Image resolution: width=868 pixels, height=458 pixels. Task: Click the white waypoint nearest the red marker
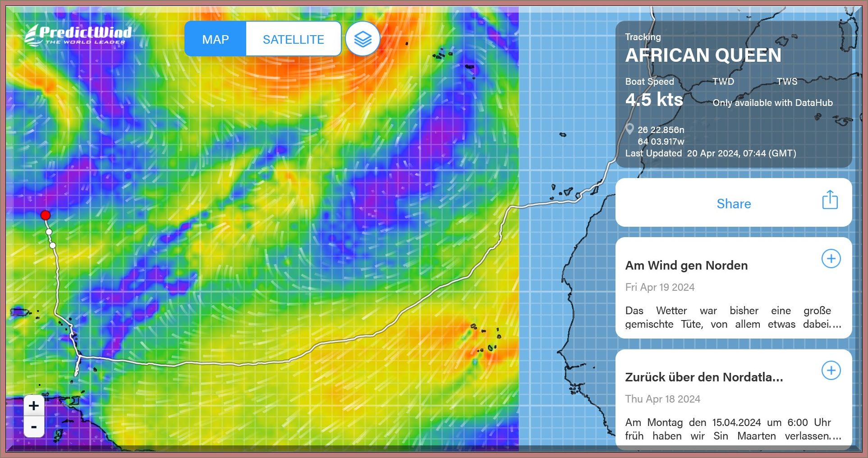pos(49,232)
